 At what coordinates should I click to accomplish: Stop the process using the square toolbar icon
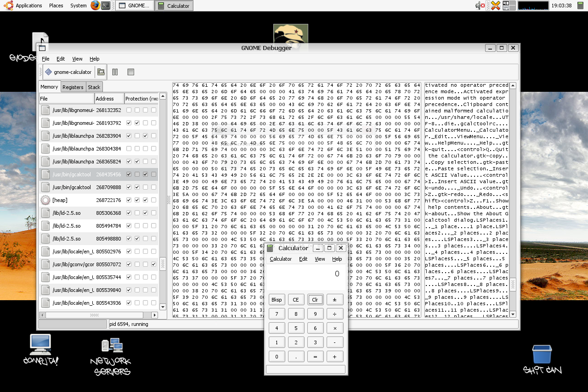(x=131, y=72)
